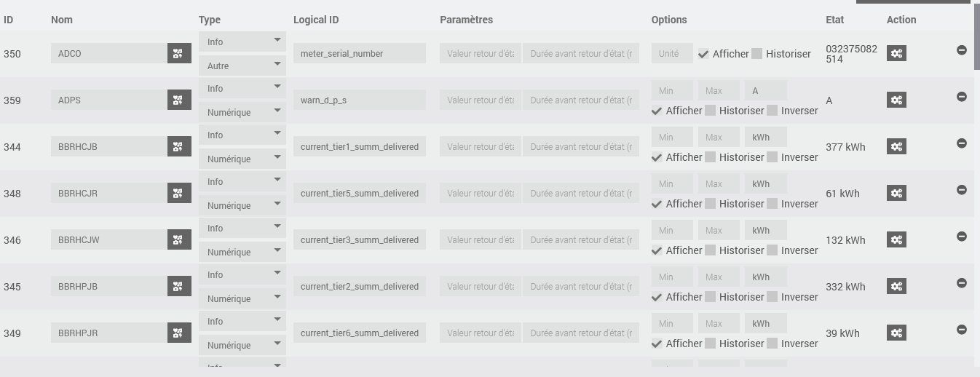
Task: Click the vertical scrollbar thumb
Action: click(976, 35)
